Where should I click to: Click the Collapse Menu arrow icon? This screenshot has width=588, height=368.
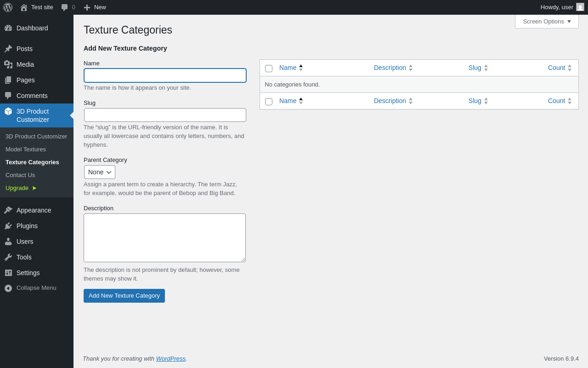[x=8, y=288]
